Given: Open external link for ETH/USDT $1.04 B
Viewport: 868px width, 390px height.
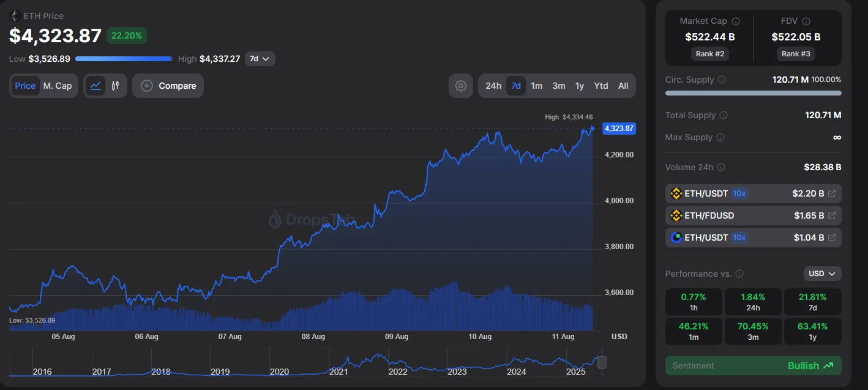Looking at the screenshot, I should tap(832, 238).
